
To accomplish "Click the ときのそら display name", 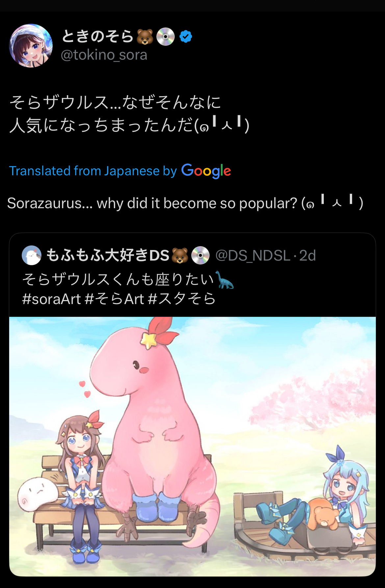I will coord(97,36).
